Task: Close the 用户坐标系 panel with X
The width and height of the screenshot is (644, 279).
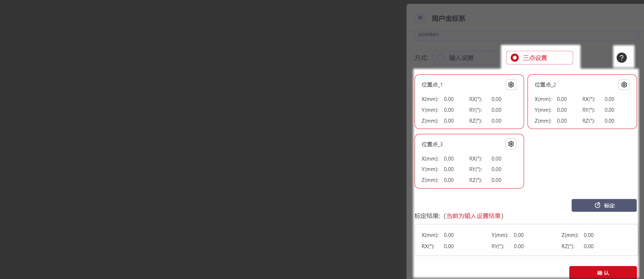Action: (x=420, y=18)
